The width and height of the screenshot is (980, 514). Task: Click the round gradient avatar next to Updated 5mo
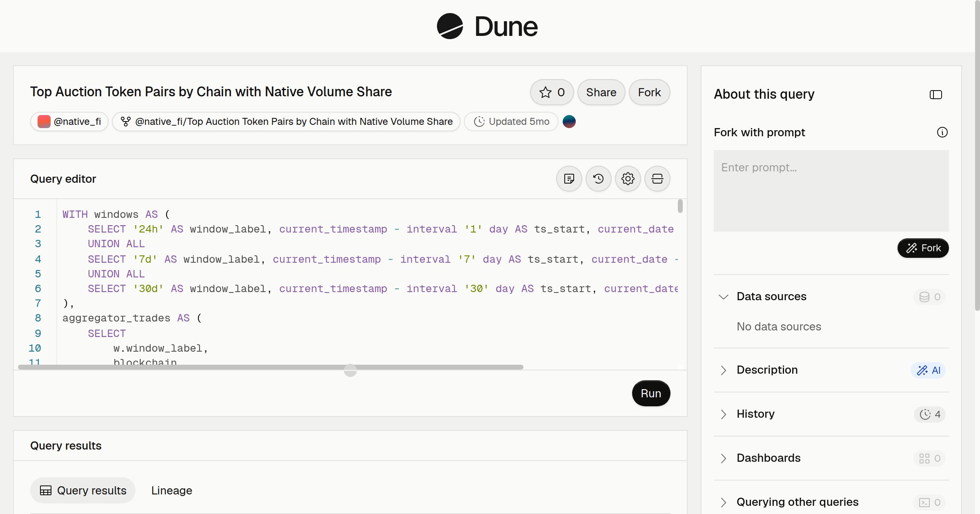pos(569,122)
